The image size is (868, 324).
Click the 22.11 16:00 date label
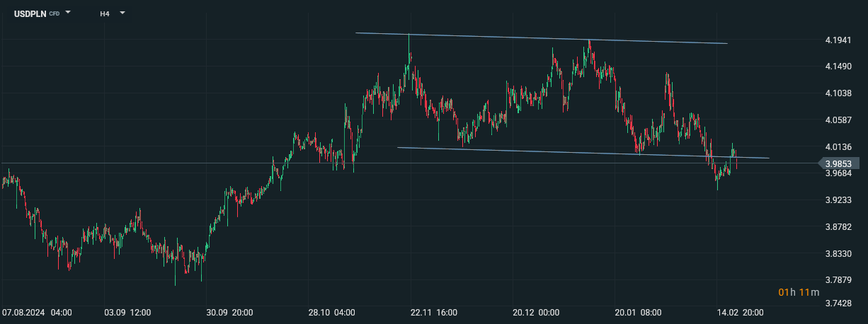pyautogui.click(x=434, y=312)
